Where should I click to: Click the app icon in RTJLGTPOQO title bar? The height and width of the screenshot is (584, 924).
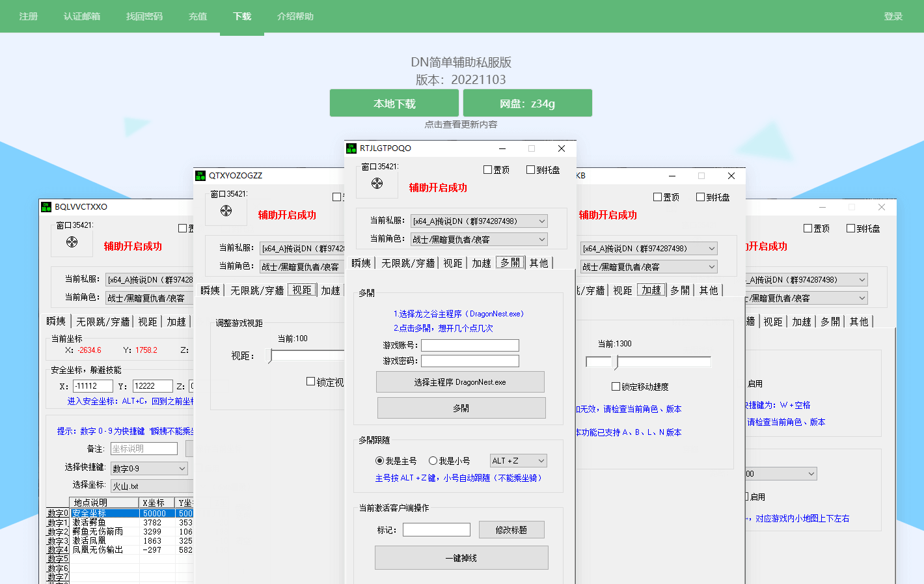pos(351,148)
